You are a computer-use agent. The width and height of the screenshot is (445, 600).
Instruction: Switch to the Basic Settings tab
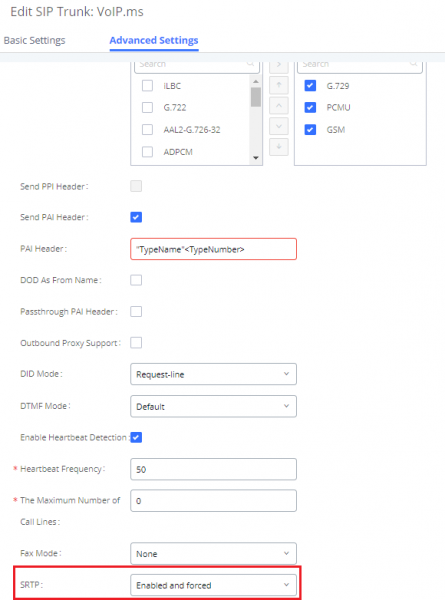34,40
